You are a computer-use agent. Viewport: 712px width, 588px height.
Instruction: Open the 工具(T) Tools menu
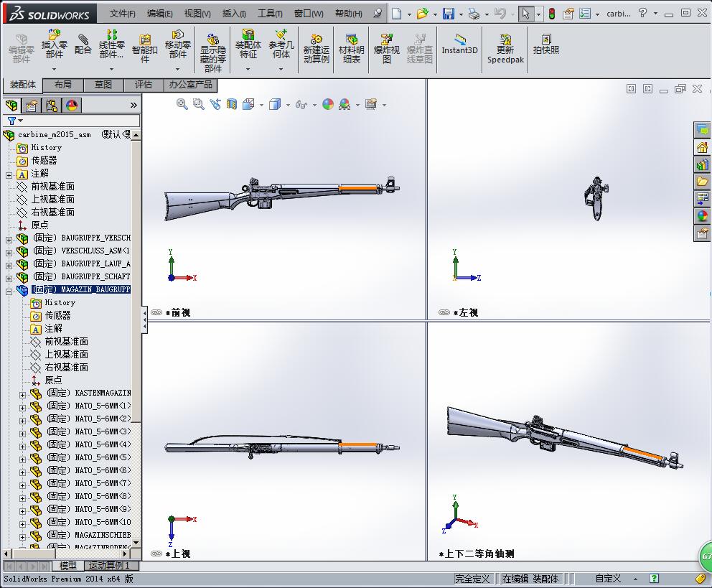click(x=270, y=14)
